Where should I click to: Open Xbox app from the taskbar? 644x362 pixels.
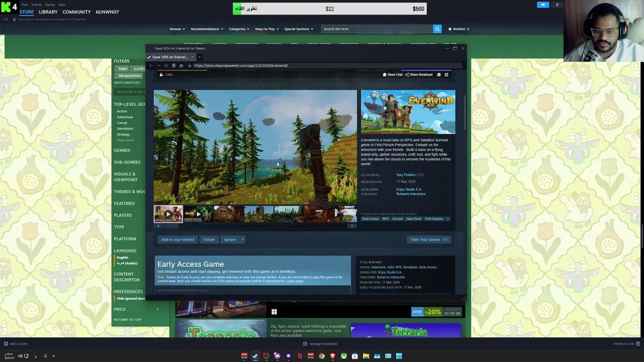(344, 356)
